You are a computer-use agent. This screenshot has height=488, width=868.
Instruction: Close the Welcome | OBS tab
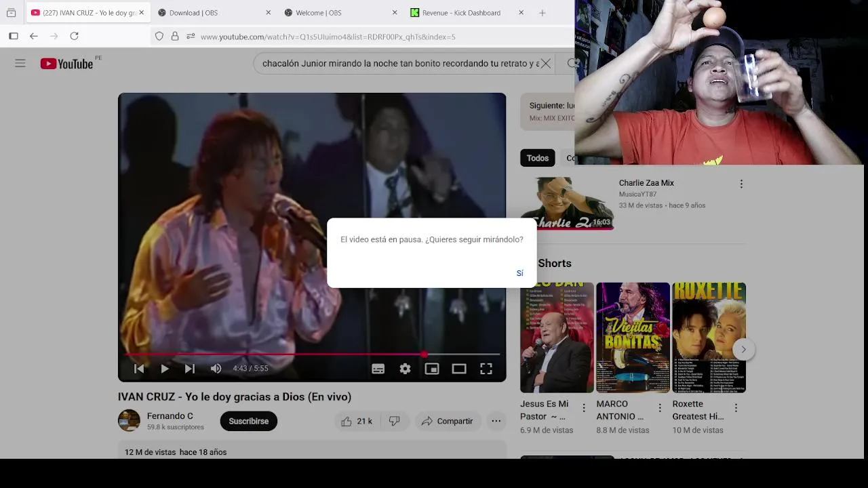click(395, 12)
